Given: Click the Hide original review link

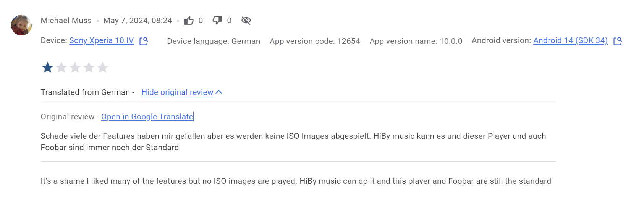Looking at the screenshot, I should tap(177, 92).
